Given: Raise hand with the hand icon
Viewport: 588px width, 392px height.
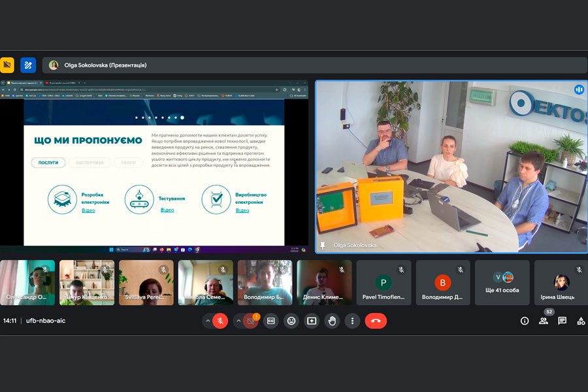Looking at the screenshot, I should pos(332,321).
